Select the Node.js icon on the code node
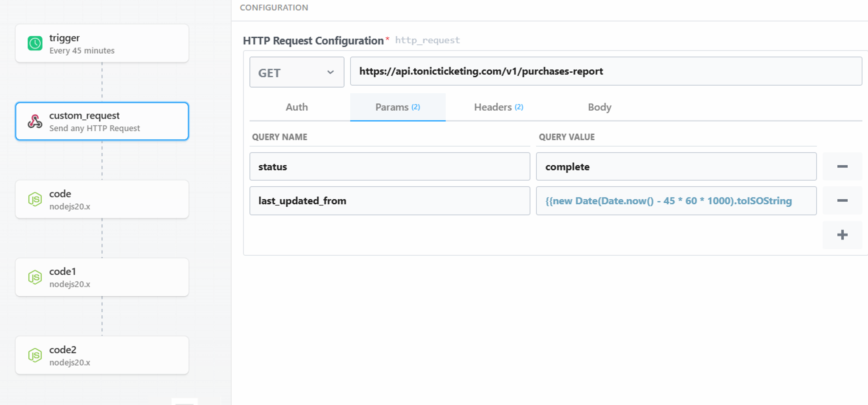The height and width of the screenshot is (405, 868). [x=35, y=199]
